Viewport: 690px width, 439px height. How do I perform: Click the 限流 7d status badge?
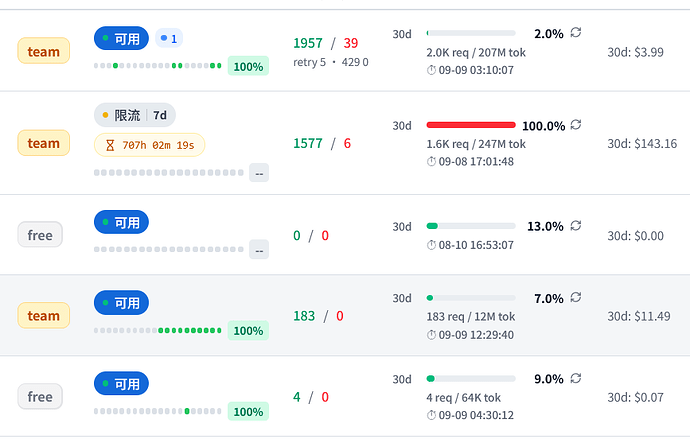[x=135, y=115]
